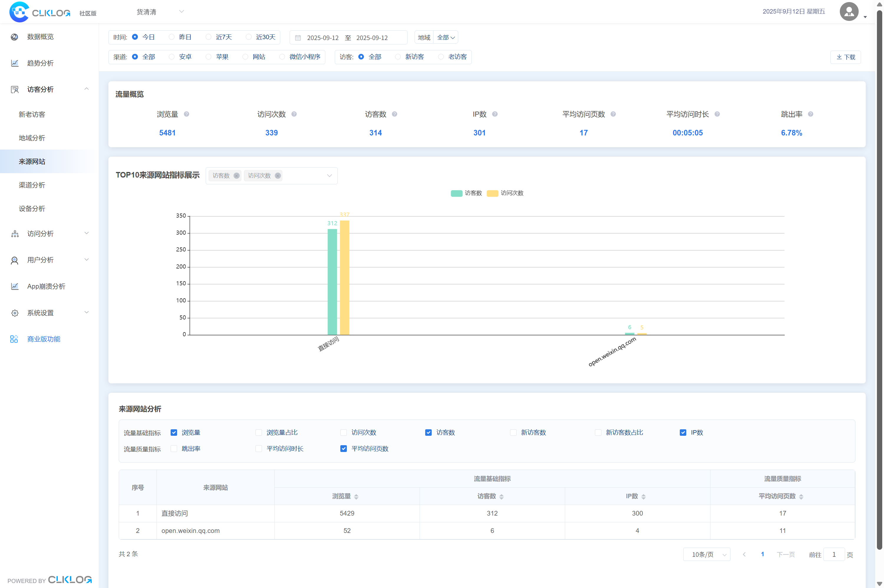
Task: Click the 商业版功能 grid icon
Action: (14, 339)
